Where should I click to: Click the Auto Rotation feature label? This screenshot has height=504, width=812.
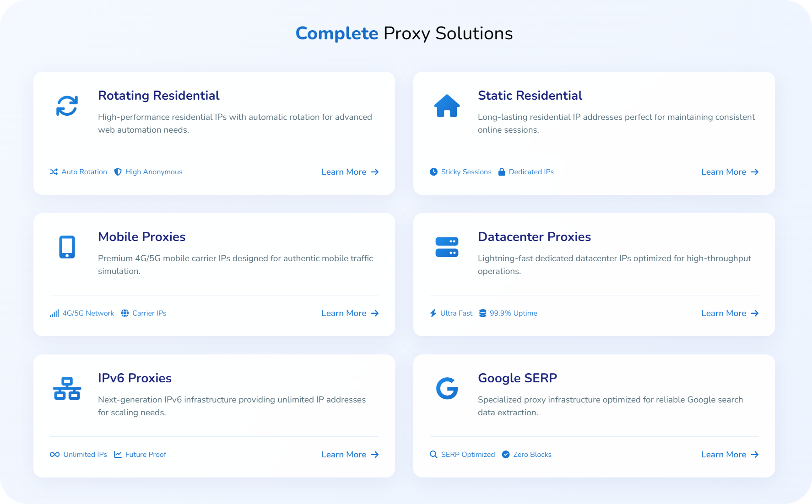84,172
